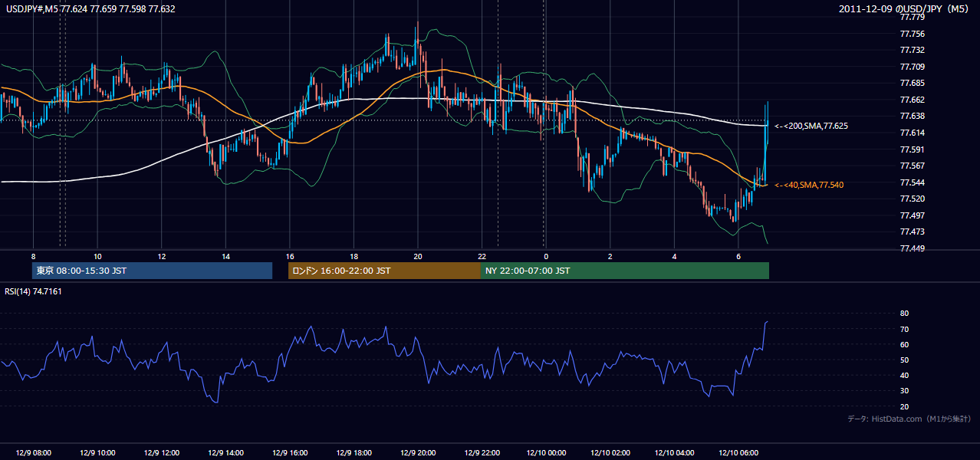Click price level 77.756 on axis

click(911, 34)
